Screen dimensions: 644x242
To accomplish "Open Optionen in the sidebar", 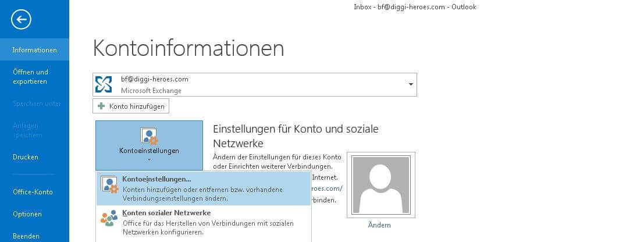I will (27, 214).
